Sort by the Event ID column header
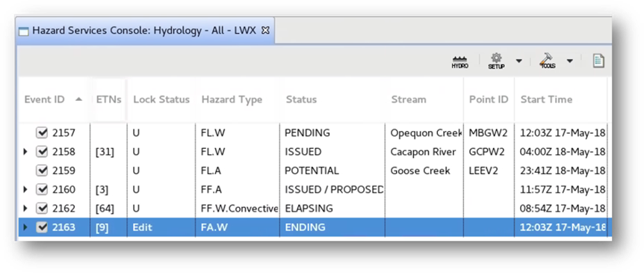This screenshot has height=273, width=644. pyautogui.click(x=54, y=99)
